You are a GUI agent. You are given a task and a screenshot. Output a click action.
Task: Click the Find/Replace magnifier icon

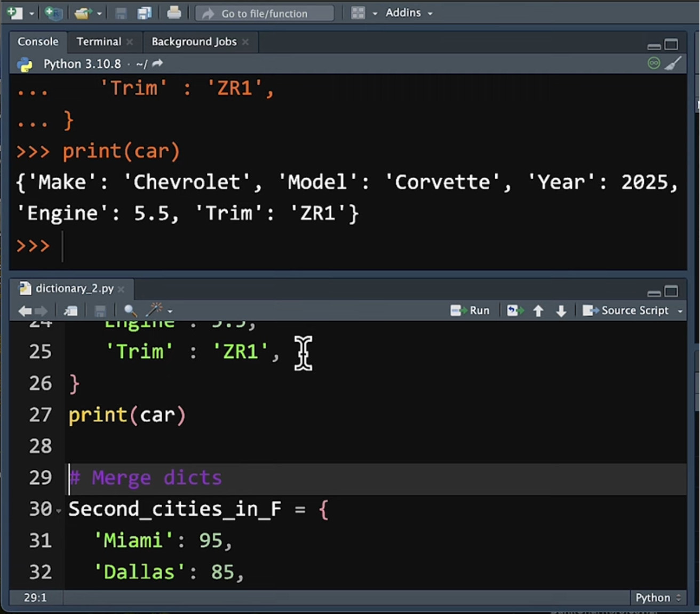coord(130,310)
